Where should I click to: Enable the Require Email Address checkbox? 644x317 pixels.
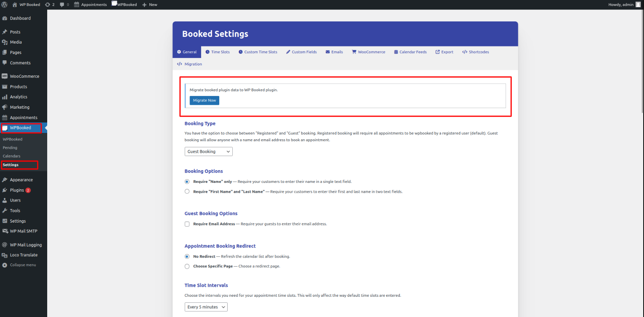coord(187,224)
